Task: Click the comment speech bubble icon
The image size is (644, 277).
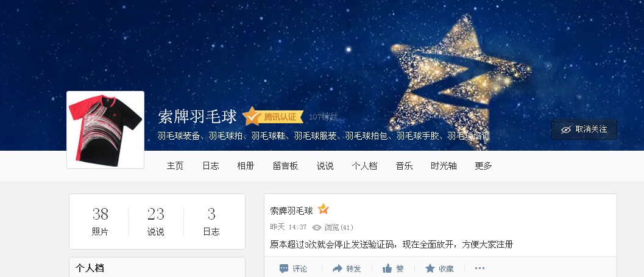Action: [x=284, y=269]
